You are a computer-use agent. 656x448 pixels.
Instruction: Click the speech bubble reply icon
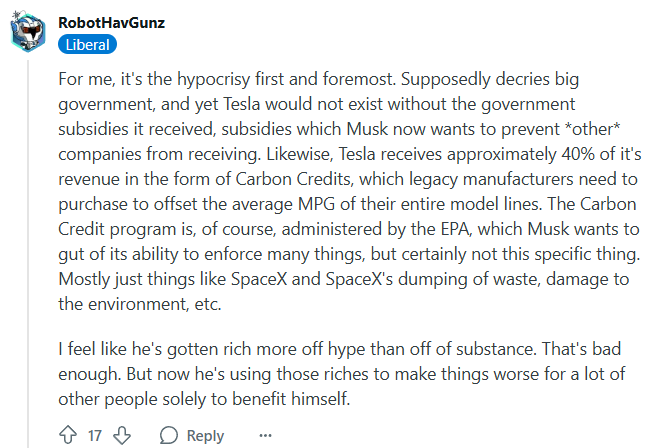(x=169, y=435)
